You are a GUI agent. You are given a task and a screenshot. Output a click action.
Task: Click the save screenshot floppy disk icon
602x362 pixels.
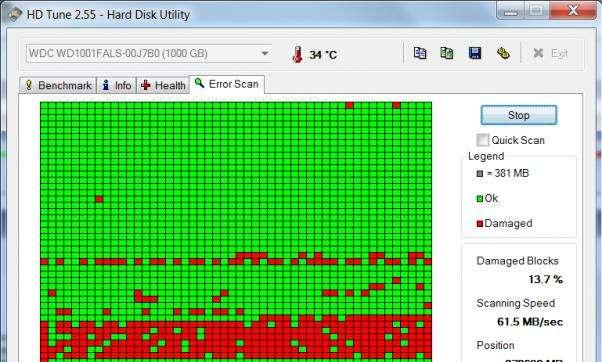tap(475, 53)
